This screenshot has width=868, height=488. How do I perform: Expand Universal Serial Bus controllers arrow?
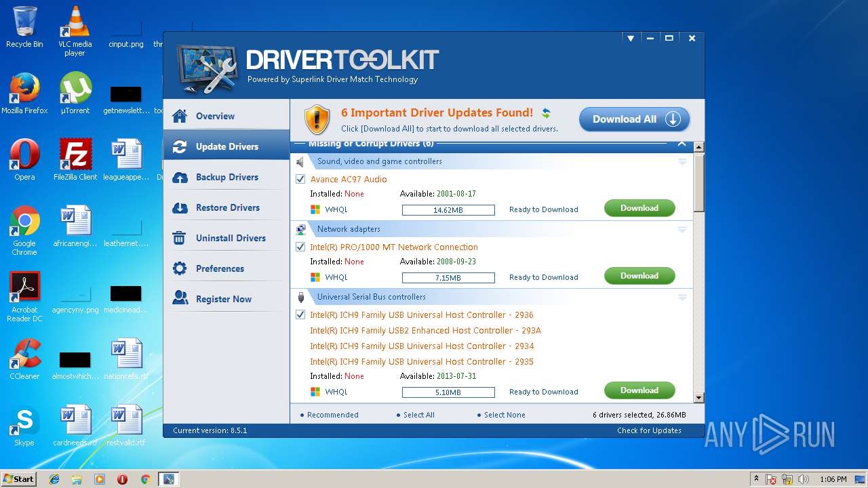(x=682, y=297)
